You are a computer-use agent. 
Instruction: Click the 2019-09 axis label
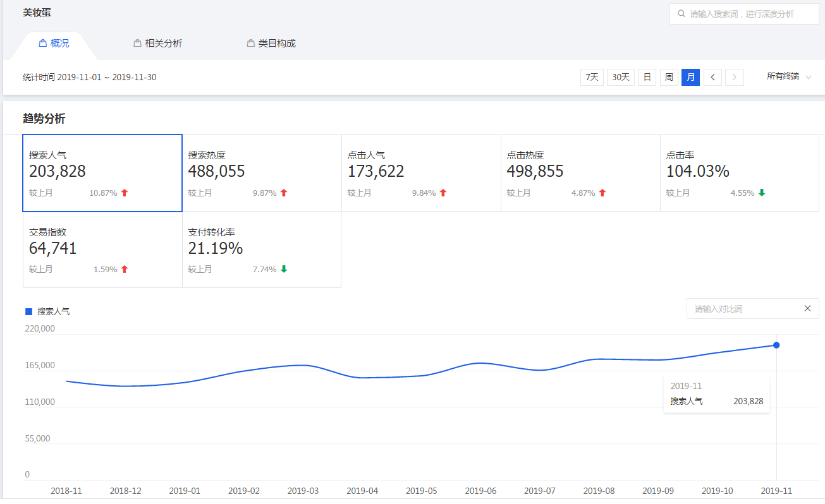click(658, 490)
